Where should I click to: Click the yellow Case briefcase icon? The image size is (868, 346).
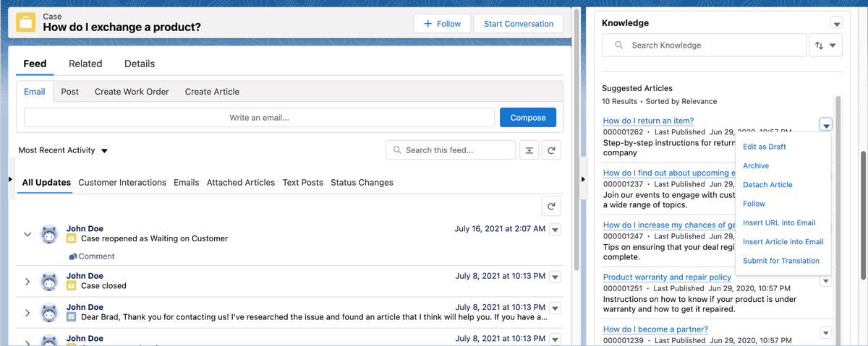pyautogui.click(x=26, y=22)
